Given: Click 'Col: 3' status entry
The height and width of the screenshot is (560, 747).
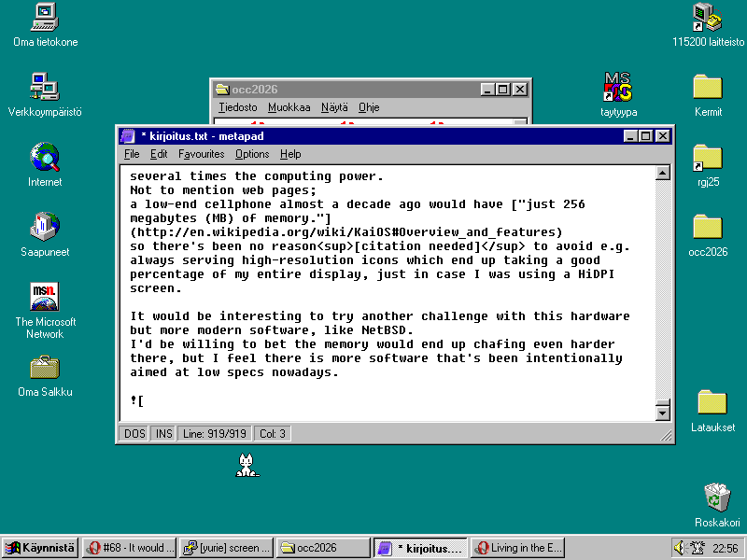Looking at the screenshot, I should click(x=272, y=433).
